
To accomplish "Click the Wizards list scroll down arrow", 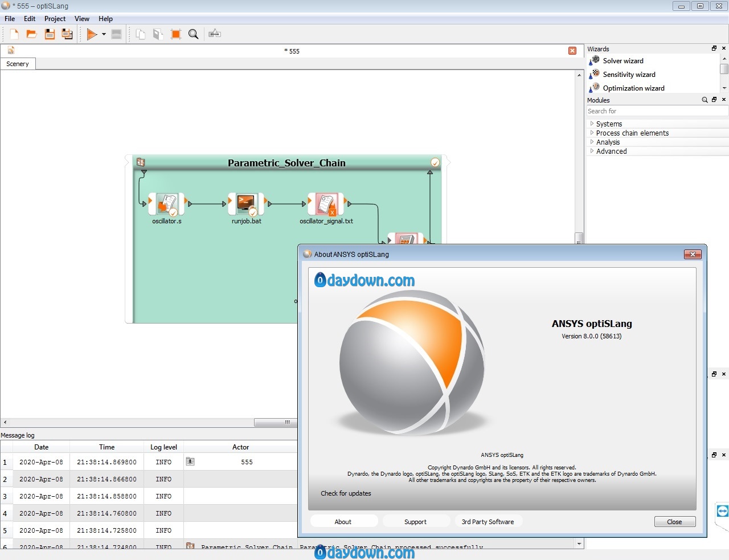I will click(724, 88).
